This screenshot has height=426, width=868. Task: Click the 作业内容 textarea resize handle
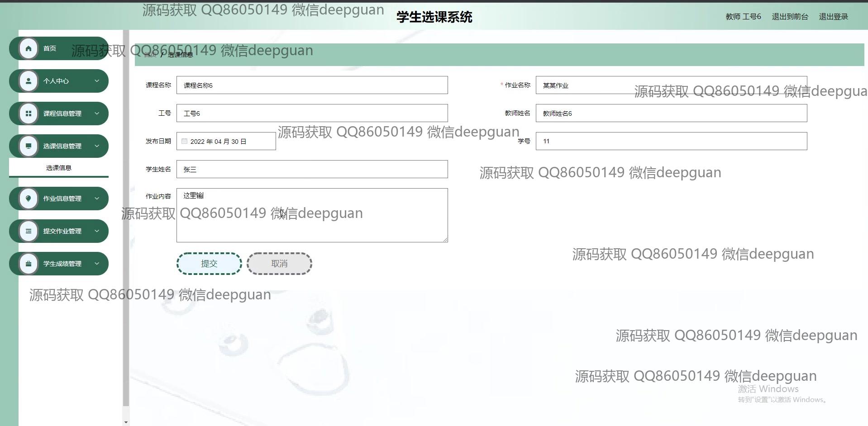(445, 239)
